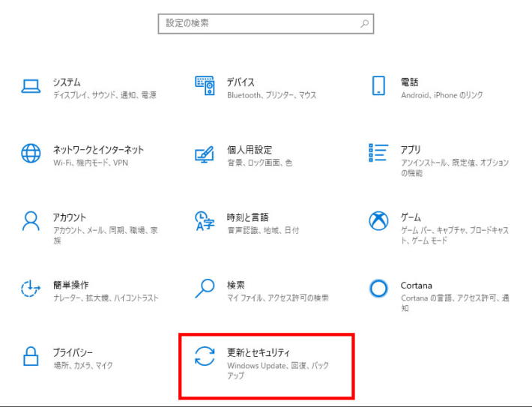This screenshot has width=532, height=407.
Task: Open Ease of Access icon
Action: tap(31, 289)
